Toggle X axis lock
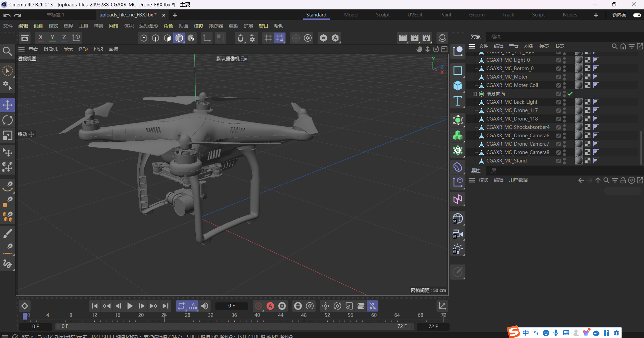This screenshot has height=338, width=644. (x=41, y=38)
